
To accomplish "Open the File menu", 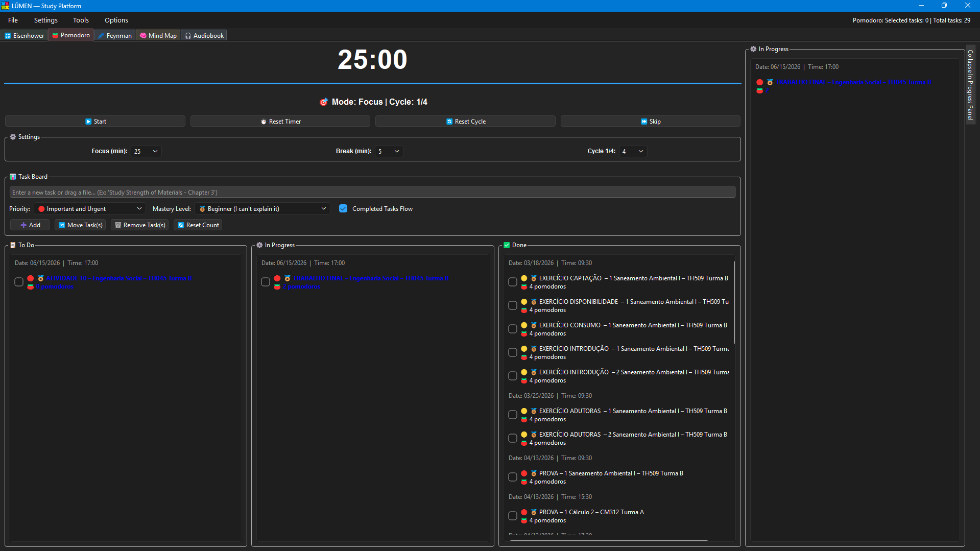I will (x=13, y=20).
